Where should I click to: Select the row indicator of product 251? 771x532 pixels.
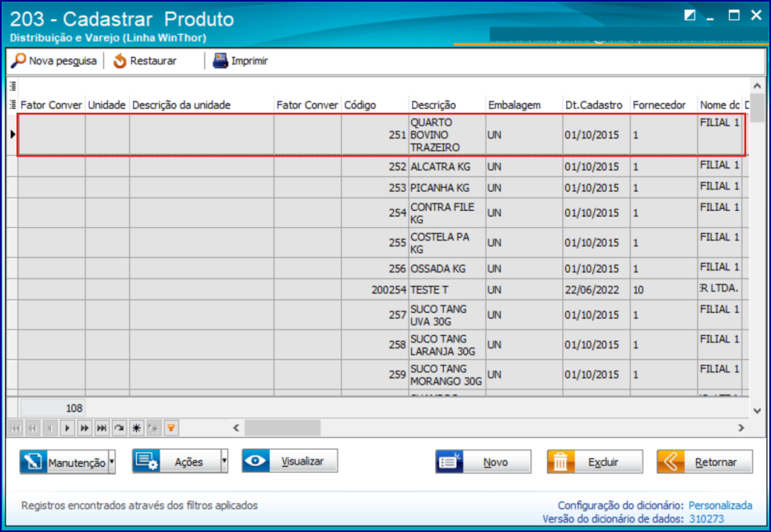pos(13,134)
